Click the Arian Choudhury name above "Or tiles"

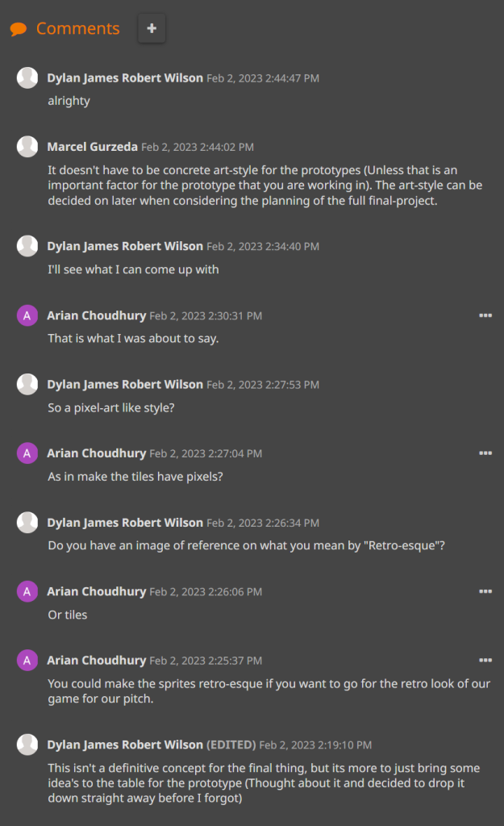[96, 591]
